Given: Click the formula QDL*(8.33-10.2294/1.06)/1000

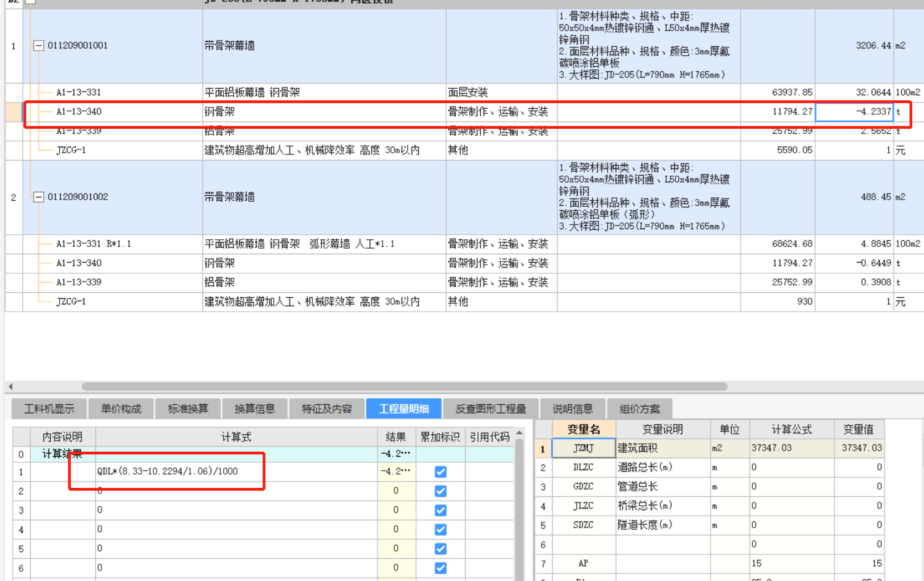Looking at the screenshot, I should click(167, 471).
